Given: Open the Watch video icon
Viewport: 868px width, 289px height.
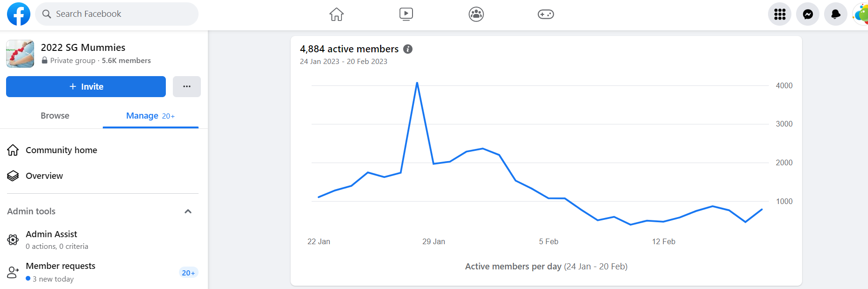Looking at the screenshot, I should [x=406, y=14].
